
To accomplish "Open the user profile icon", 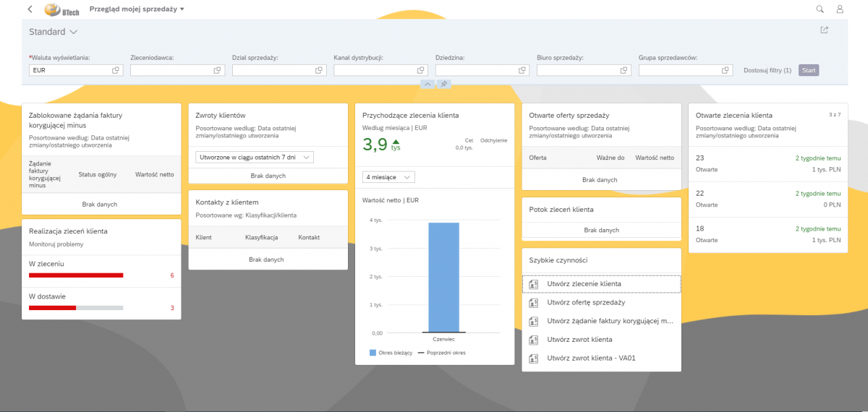I will click(x=840, y=9).
